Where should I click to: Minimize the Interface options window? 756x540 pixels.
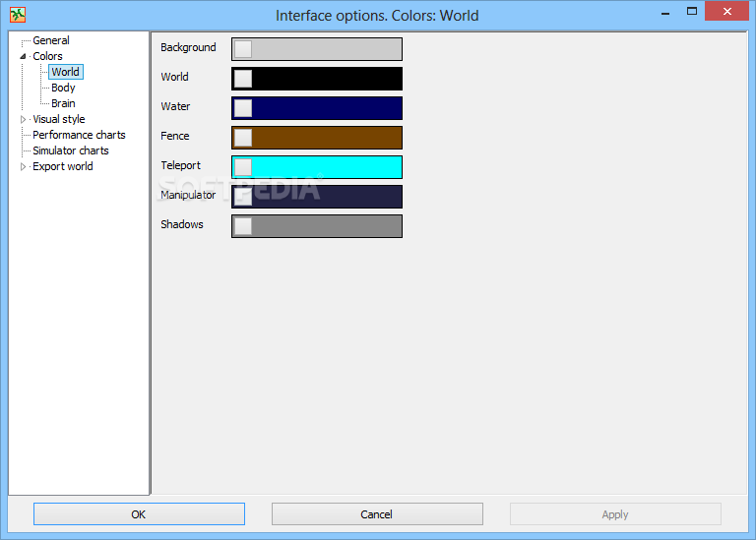665,12
